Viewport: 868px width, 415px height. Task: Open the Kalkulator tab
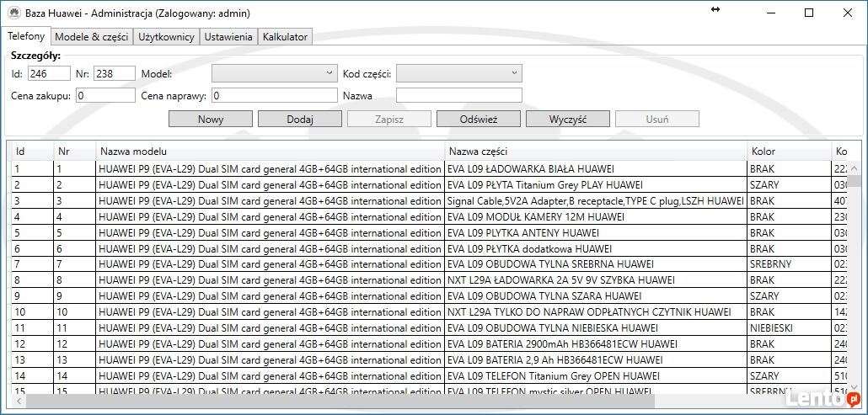tap(285, 37)
